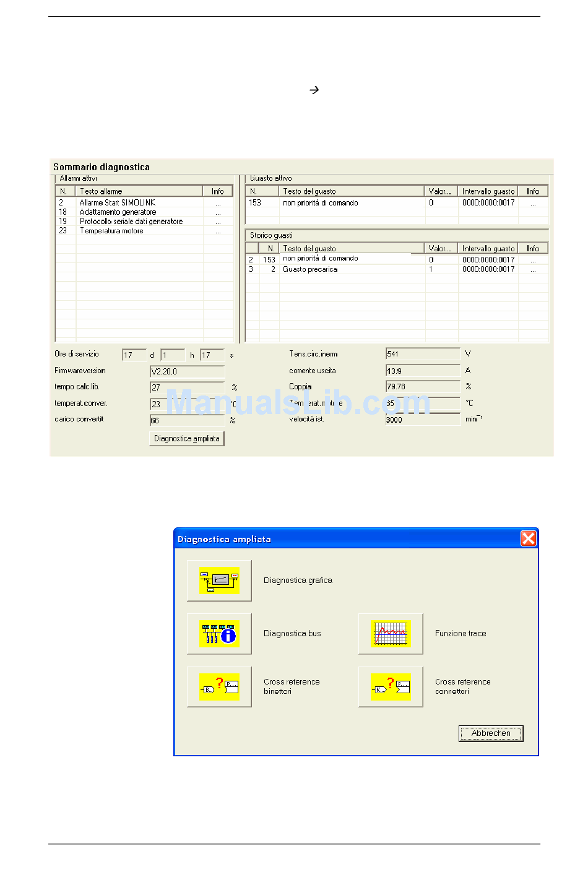
Task: Click the temperat.conver. value field
Action: coord(187,404)
